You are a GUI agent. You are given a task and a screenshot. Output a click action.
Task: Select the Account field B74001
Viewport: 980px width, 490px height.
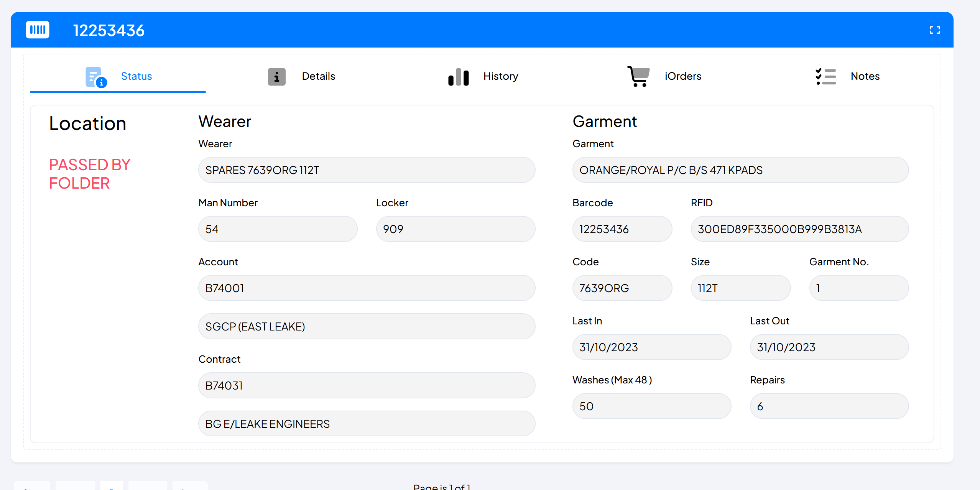[367, 288]
